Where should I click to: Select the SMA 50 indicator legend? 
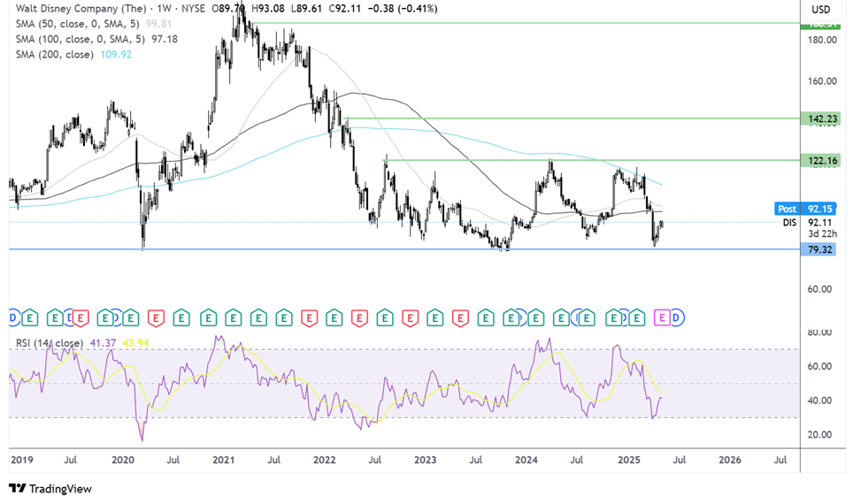(77, 24)
